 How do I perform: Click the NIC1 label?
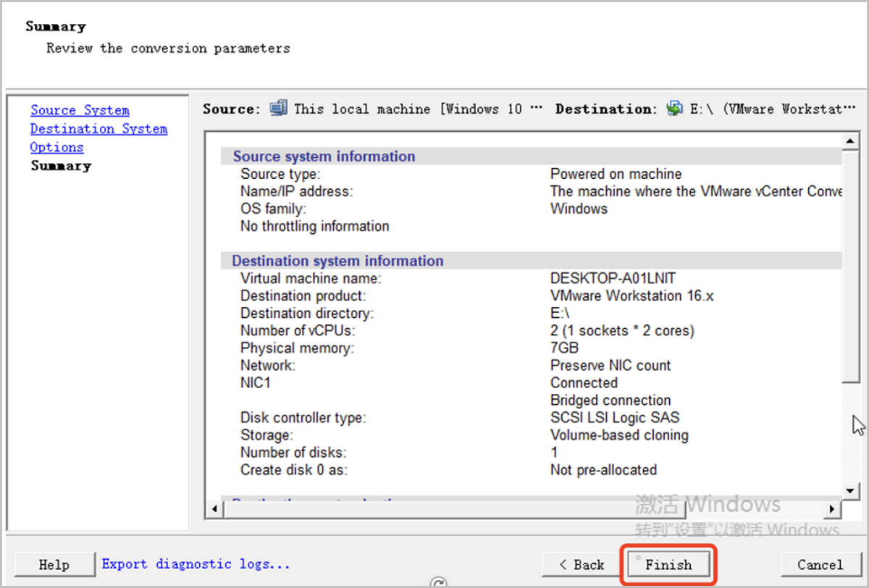tap(255, 382)
